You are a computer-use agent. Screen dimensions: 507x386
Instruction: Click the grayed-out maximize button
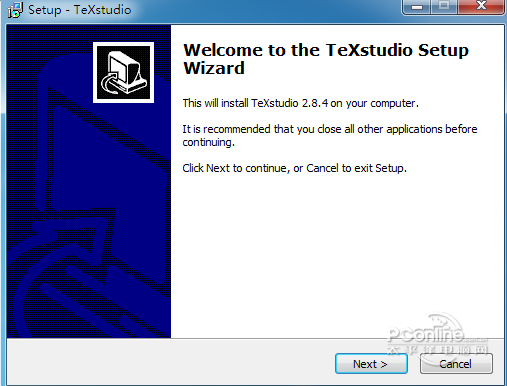444,7
